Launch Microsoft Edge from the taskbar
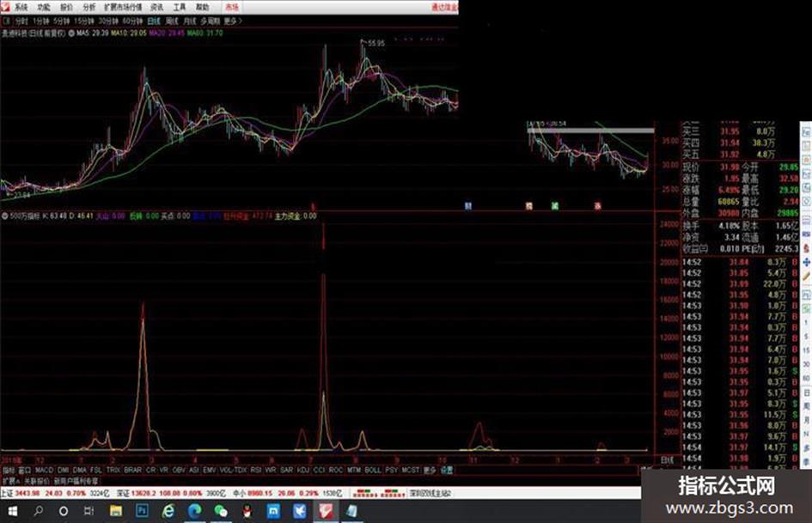 pos(195,512)
